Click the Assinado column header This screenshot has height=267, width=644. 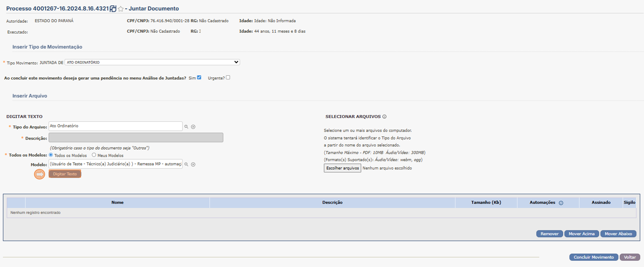(601, 202)
